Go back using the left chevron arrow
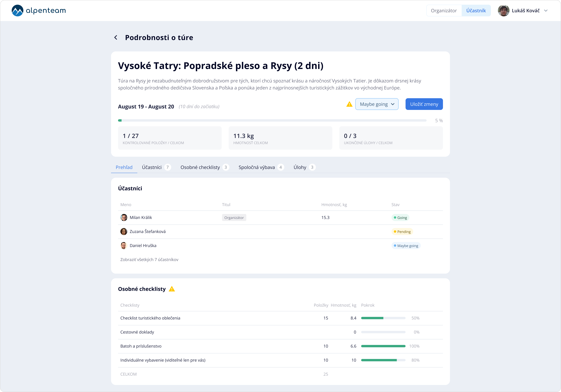561x392 pixels. (116, 37)
